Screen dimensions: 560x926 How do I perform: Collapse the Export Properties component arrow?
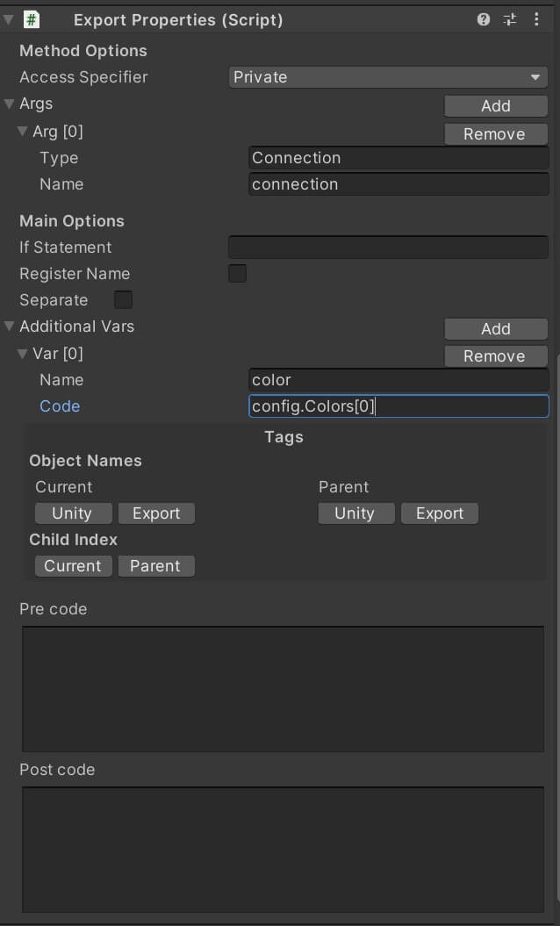8,18
